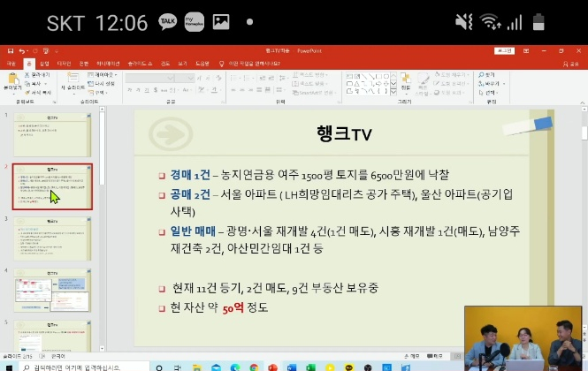Viewport: 588px width, 371px height.
Task: Open the Section (구역) dropdown
Action: coord(98,92)
